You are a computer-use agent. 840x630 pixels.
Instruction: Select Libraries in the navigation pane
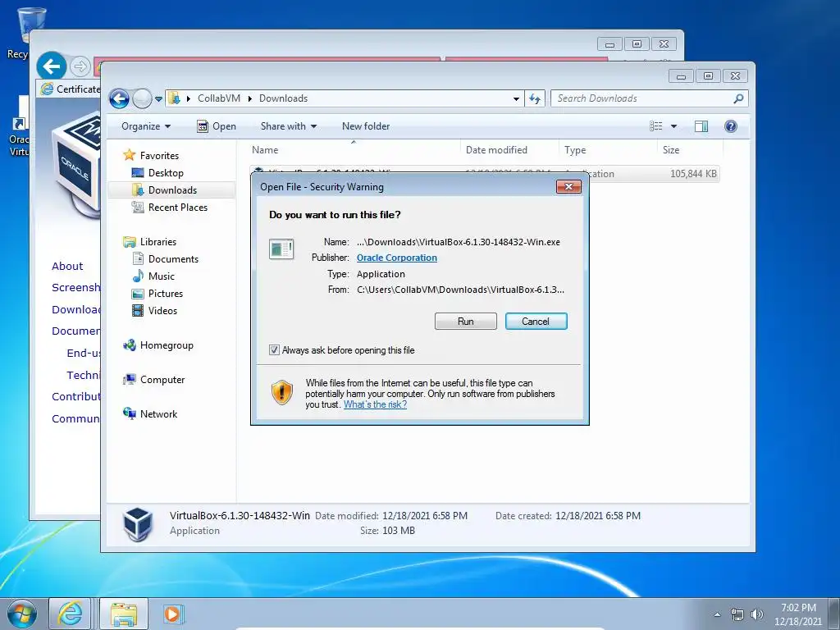tap(158, 242)
